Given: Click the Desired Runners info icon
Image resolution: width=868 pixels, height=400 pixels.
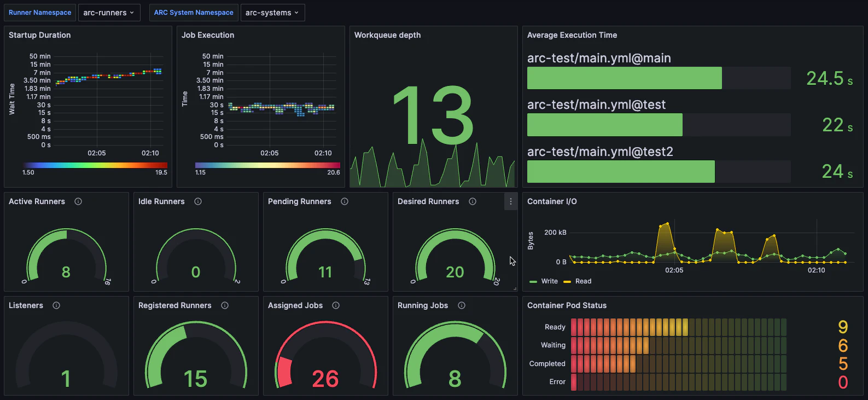Looking at the screenshot, I should [473, 201].
